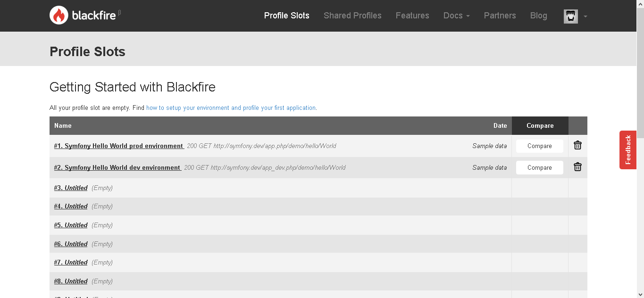Open the user avatar menu
This screenshot has height=298, width=644.
(571, 17)
